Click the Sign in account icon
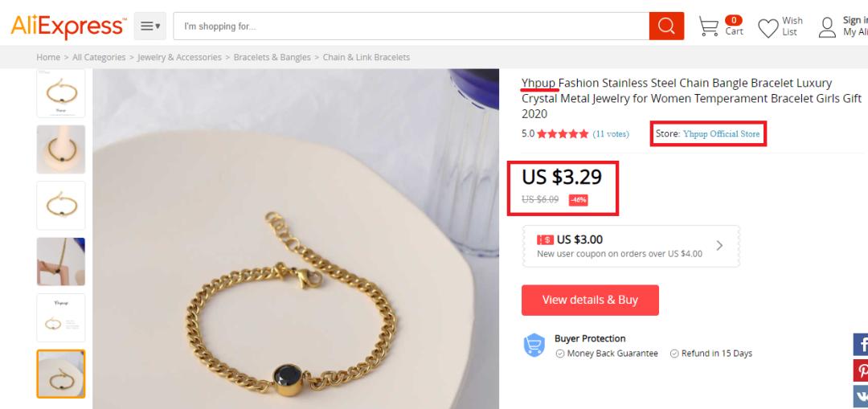Viewport: 868px width, 409px height. coord(827,27)
